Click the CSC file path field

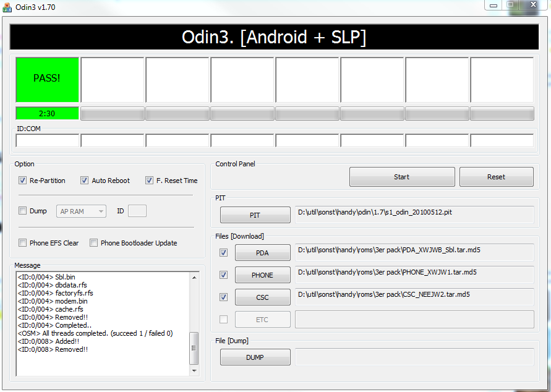pyautogui.click(x=414, y=297)
